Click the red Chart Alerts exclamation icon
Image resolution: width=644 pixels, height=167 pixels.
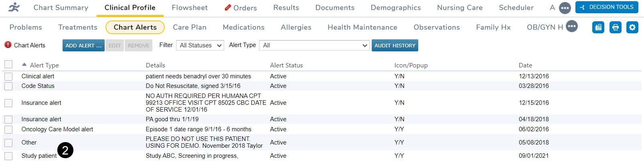tap(8, 45)
